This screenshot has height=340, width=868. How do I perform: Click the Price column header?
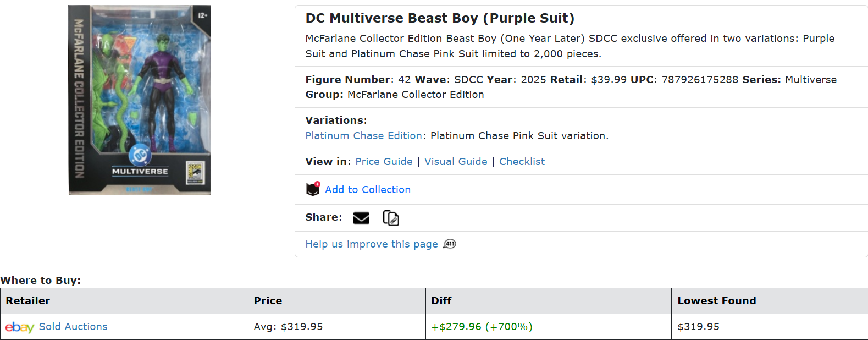[268, 301]
